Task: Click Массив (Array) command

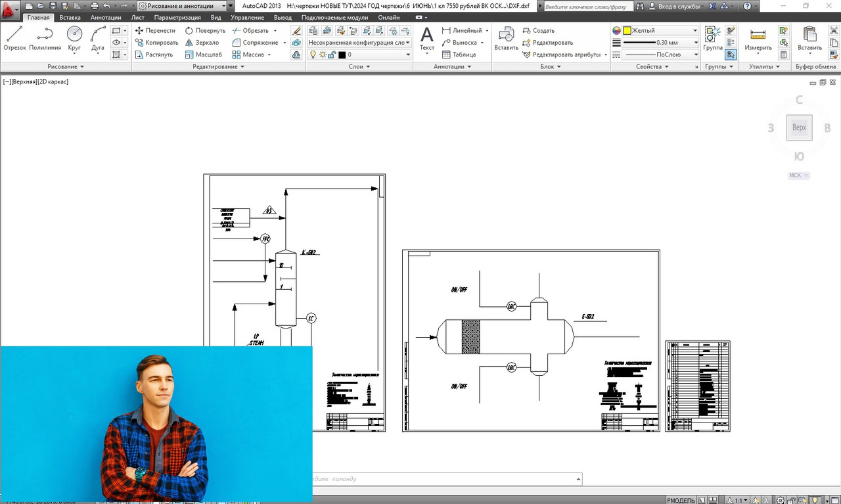Action: (248, 55)
